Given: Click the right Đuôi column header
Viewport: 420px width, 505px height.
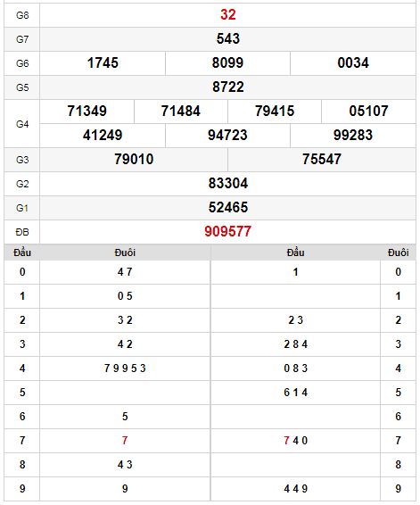Looking at the screenshot, I should [x=398, y=252].
